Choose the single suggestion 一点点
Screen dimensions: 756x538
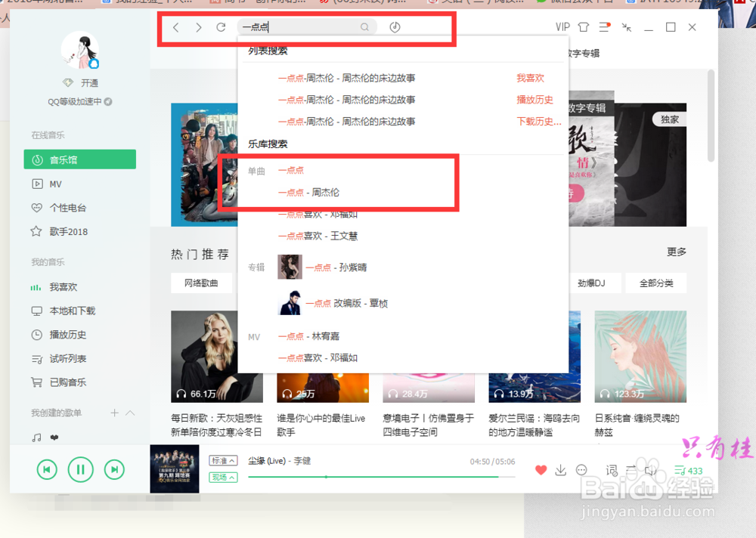click(291, 170)
